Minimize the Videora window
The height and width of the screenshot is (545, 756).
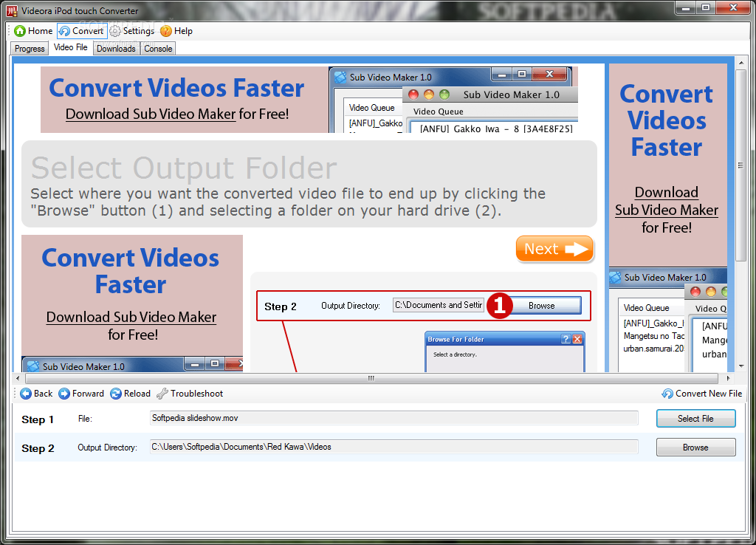[685, 7]
